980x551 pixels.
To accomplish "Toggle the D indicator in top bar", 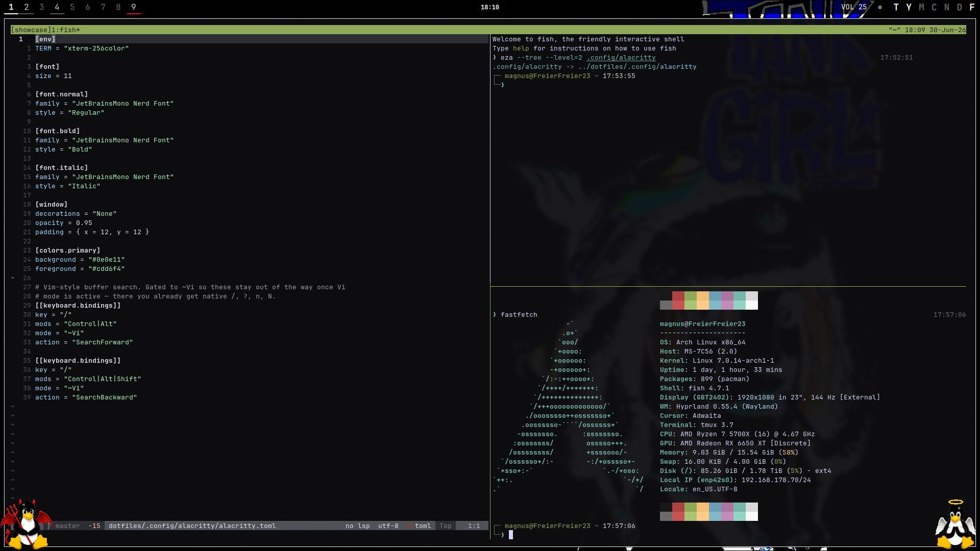I will (x=960, y=7).
